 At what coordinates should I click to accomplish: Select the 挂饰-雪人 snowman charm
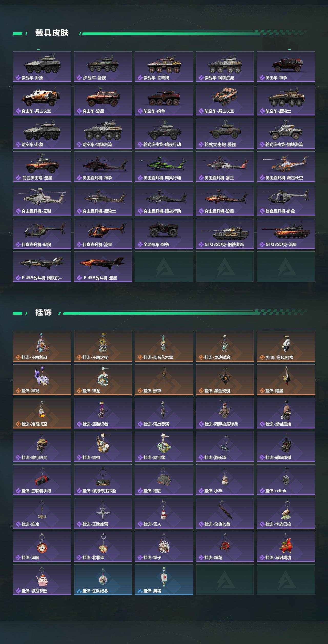tap(164, 513)
